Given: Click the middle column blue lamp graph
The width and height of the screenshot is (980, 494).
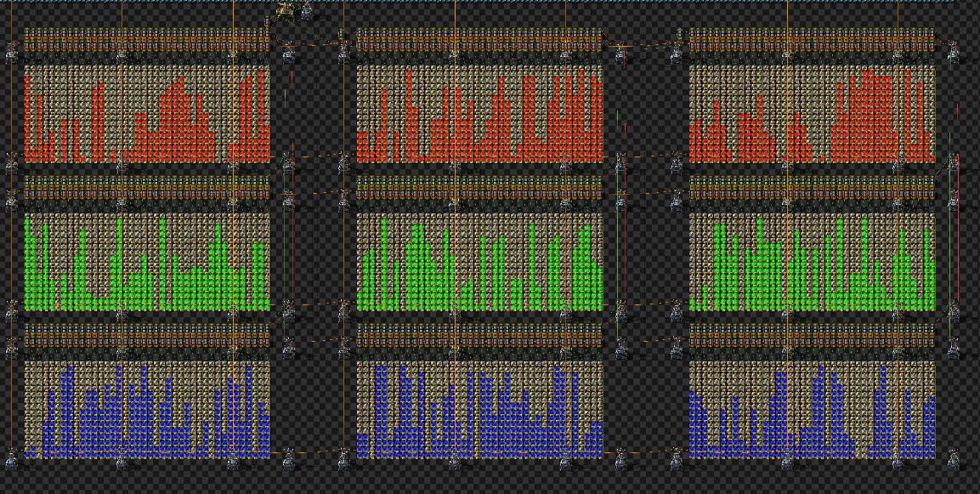Looking at the screenshot, I should pos(479,410).
